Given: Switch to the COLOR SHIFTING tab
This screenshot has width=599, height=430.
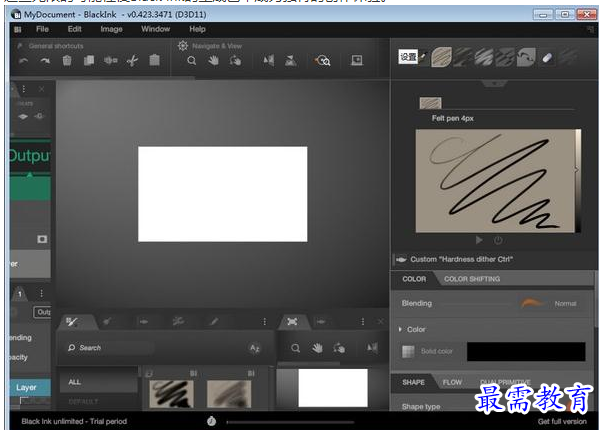Looking at the screenshot, I should click(x=472, y=279).
